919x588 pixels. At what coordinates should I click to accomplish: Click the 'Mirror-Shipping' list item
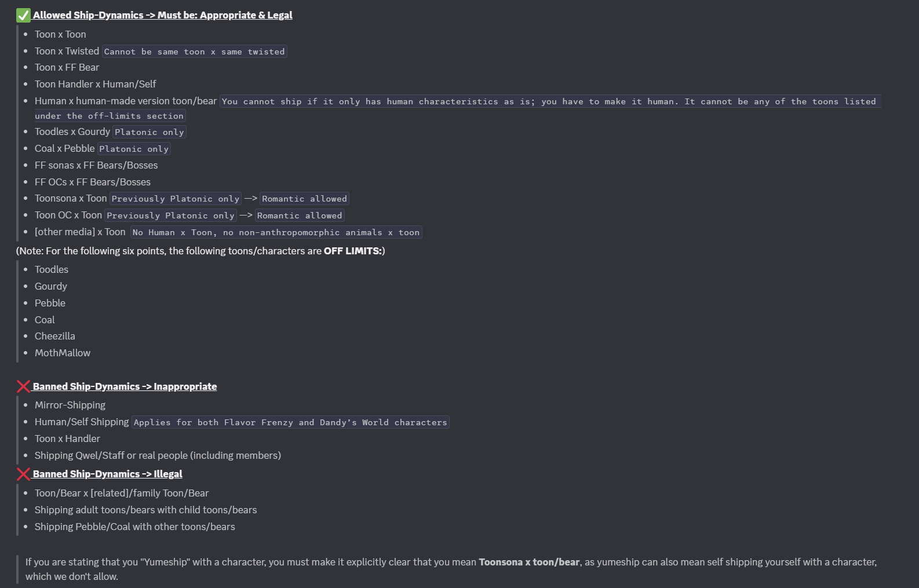(x=70, y=405)
